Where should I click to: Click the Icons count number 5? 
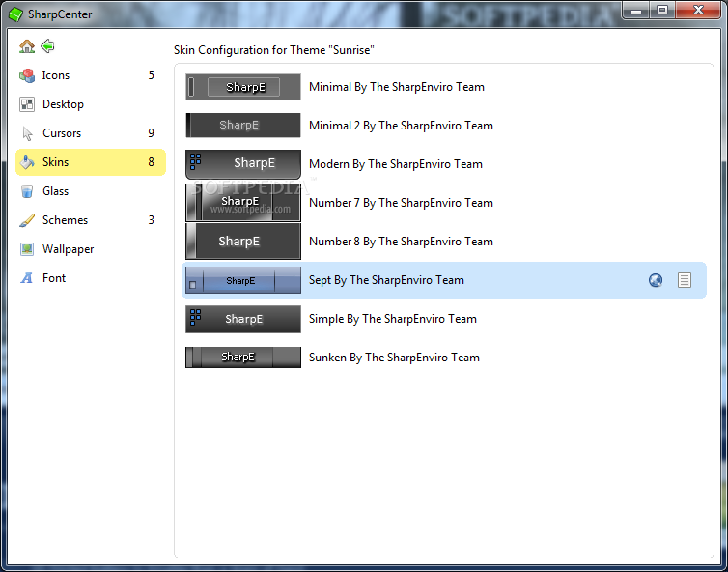coord(151,75)
